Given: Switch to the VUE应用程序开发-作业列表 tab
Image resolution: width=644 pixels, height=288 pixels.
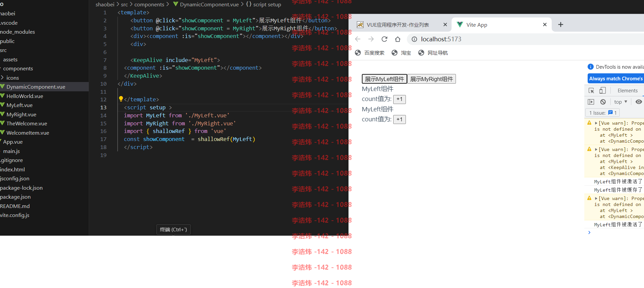Looking at the screenshot, I should point(398,25).
